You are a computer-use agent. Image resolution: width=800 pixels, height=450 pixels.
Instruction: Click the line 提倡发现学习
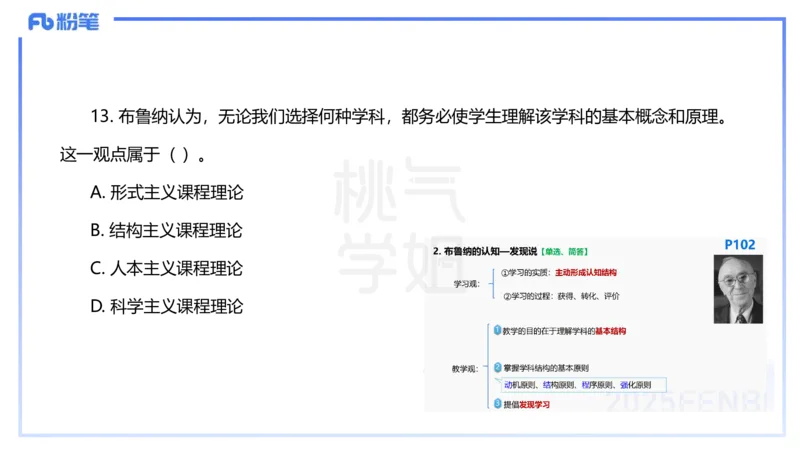(527, 405)
